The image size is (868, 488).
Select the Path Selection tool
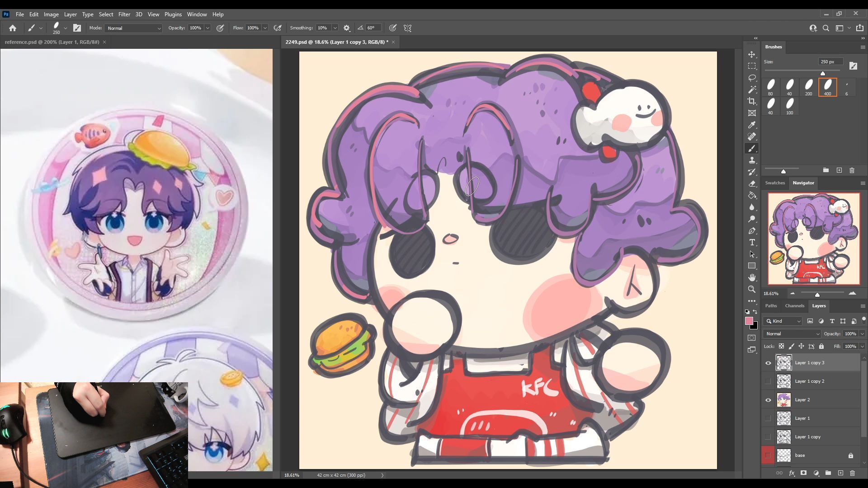[x=752, y=254]
